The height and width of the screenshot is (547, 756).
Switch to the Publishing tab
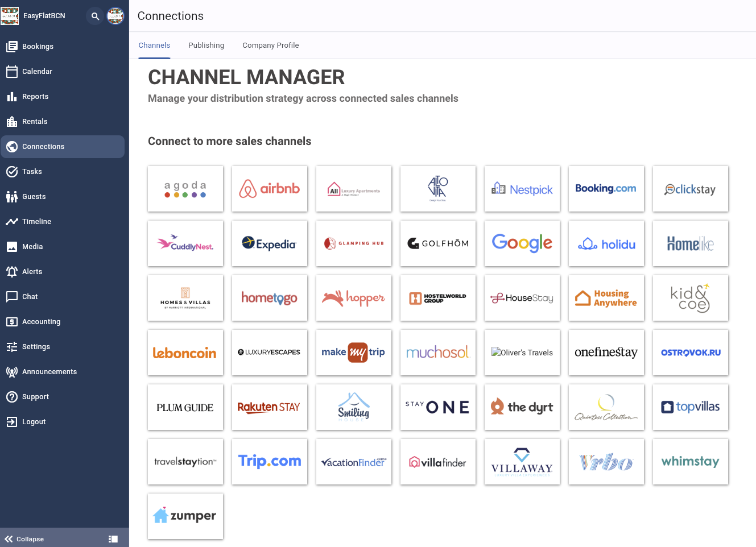coord(206,45)
